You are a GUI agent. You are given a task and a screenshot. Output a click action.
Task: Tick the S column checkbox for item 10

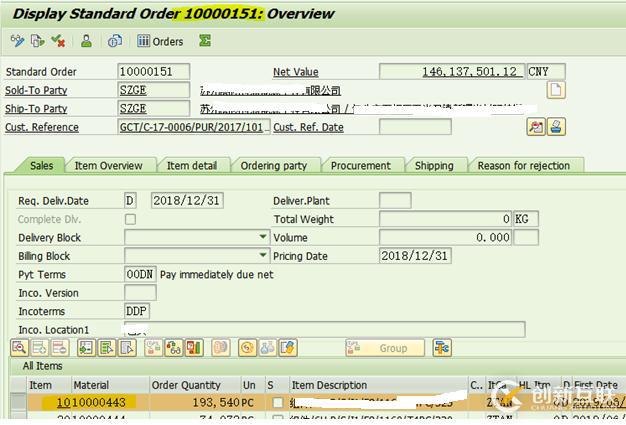pos(277,403)
